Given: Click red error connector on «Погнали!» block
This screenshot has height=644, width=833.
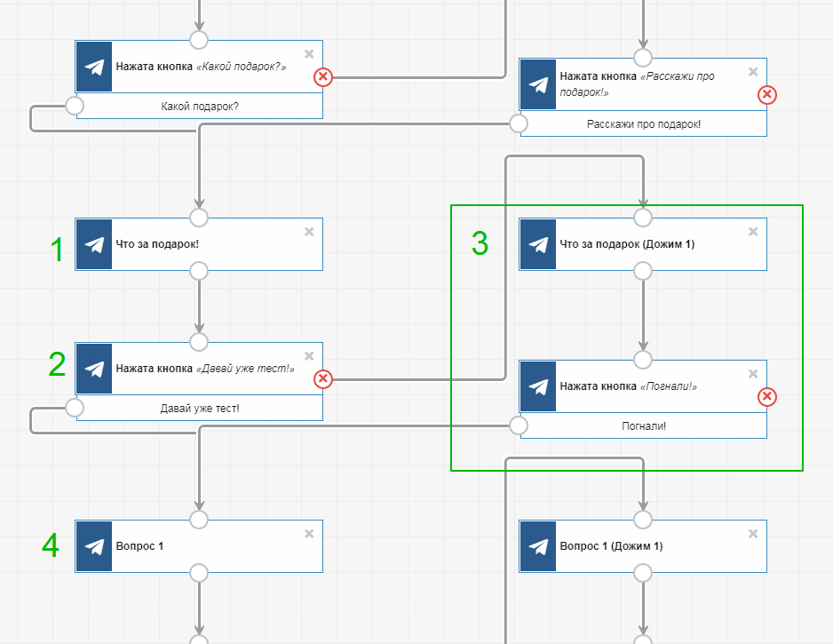Looking at the screenshot, I should tap(767, 397).
